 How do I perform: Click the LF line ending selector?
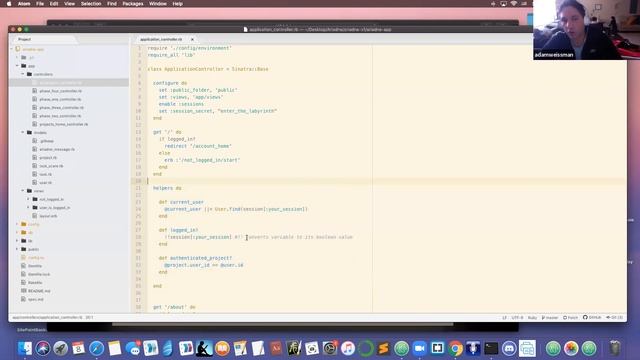[504, 318]
